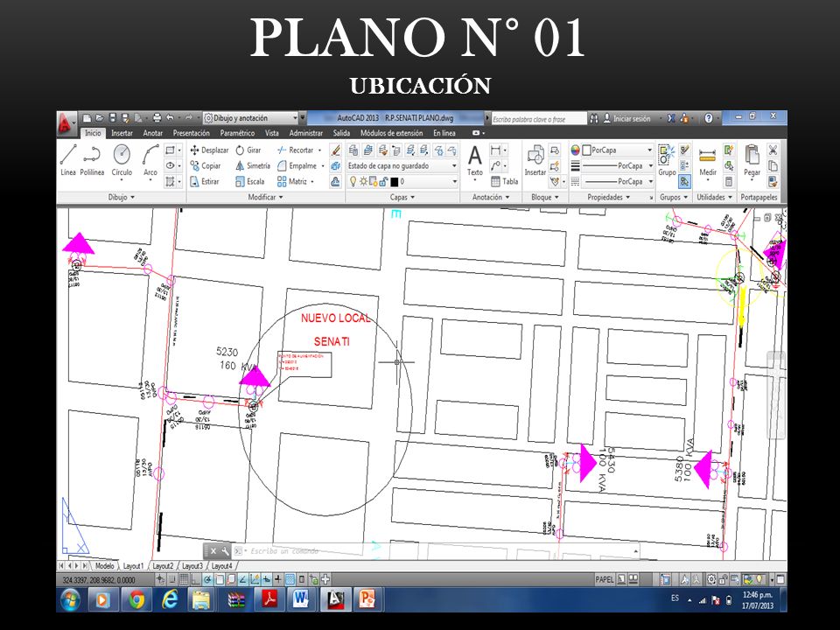840x630 pixels.
Task: Toggle the layer lock padlock icon
Action: (x=383, y=182)
